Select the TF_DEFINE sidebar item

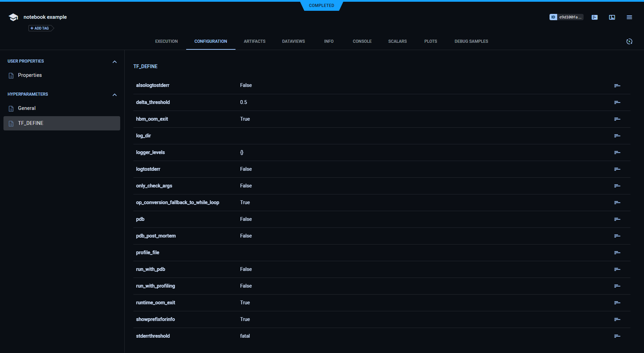pos(31,123)
